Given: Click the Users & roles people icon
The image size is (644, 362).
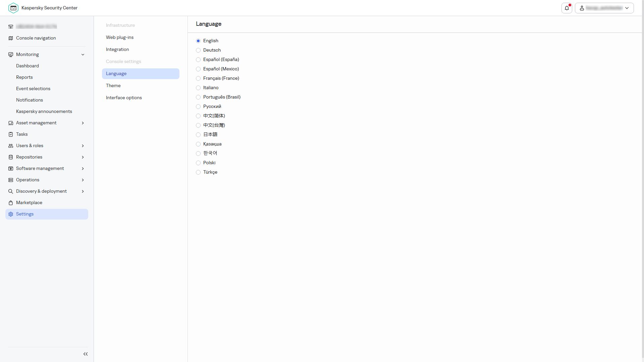Looking at the screenshot, I should point(11,146).
